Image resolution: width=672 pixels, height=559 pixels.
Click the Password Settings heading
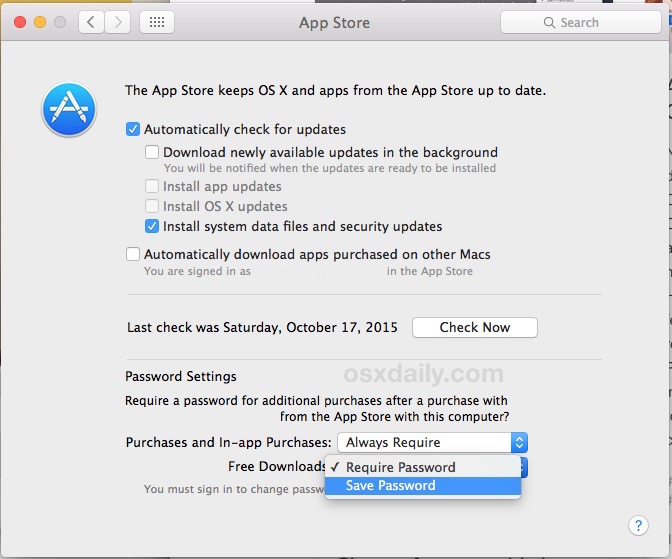(x=181, y=376)
